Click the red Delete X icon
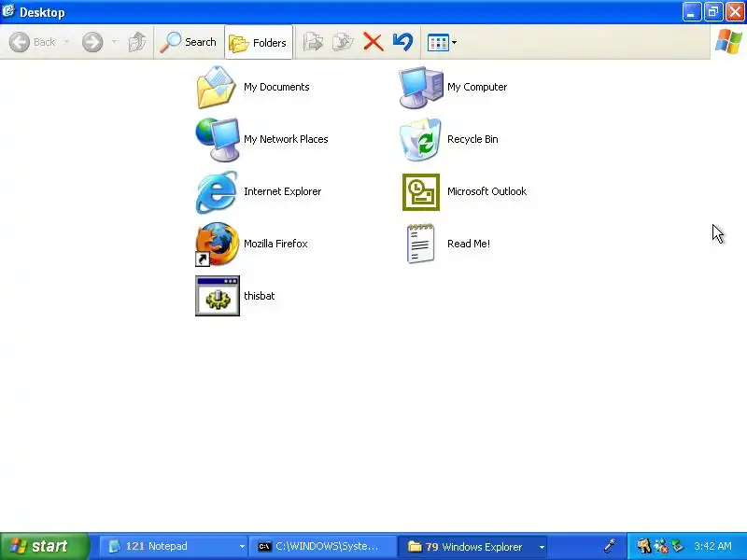Image resolution: width=747 pixels, height=560 pixels. coord(373,42)
